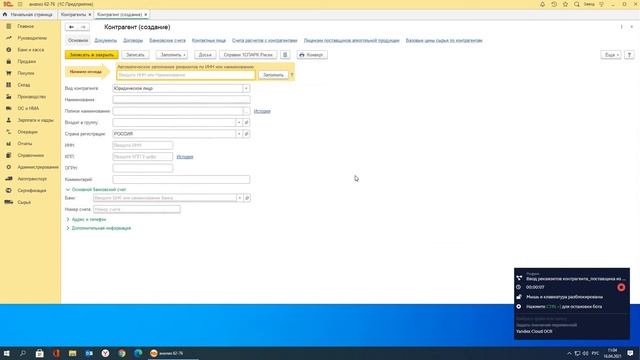
Task: Open Счета расчетов с контрагентами tab
Action: coord(264,40)
